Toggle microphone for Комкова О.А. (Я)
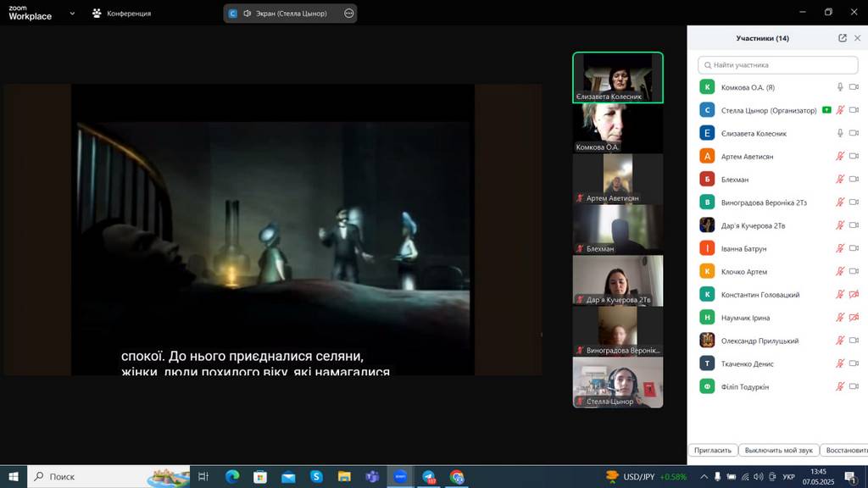The height and width of the screenshot is (488, 868). point(840,87)
